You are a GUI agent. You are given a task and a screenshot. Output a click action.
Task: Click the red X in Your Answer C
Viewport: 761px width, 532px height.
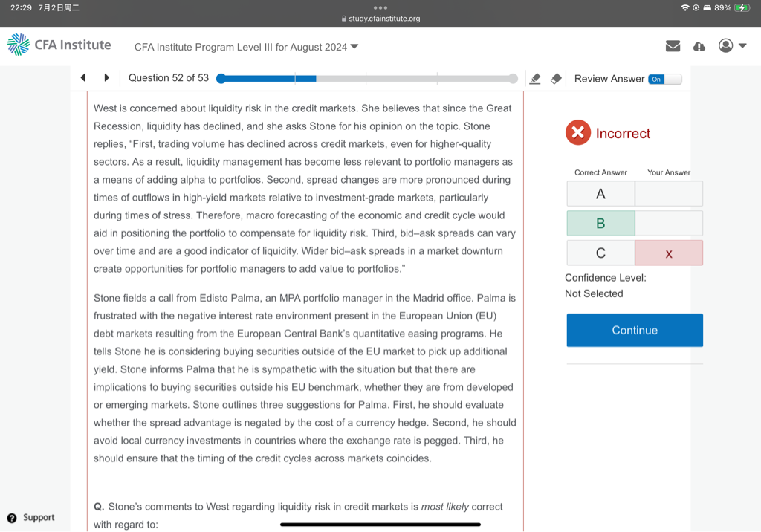coord(669,253)
